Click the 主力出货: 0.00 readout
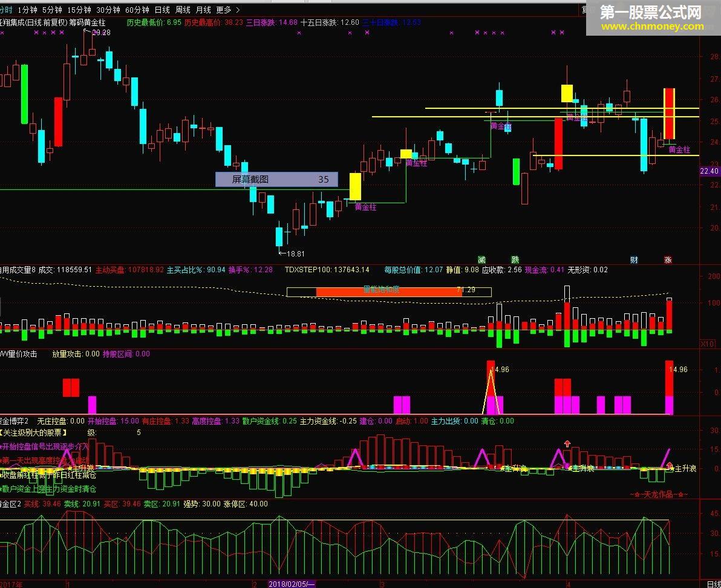The image size is (721, 588). (454, 421)
